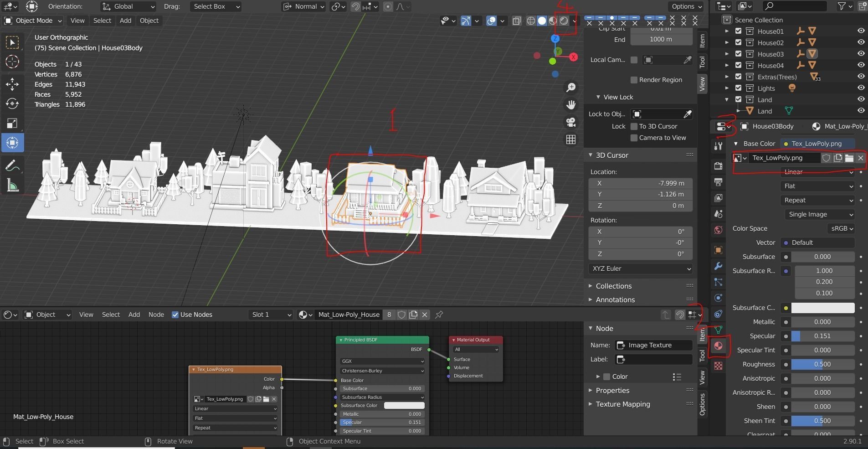Adjust the Roughness slider

pos(823,364)
